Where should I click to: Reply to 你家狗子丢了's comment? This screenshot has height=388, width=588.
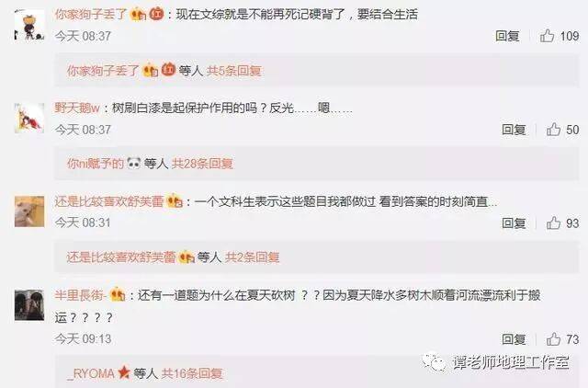(x=507, y=36)
